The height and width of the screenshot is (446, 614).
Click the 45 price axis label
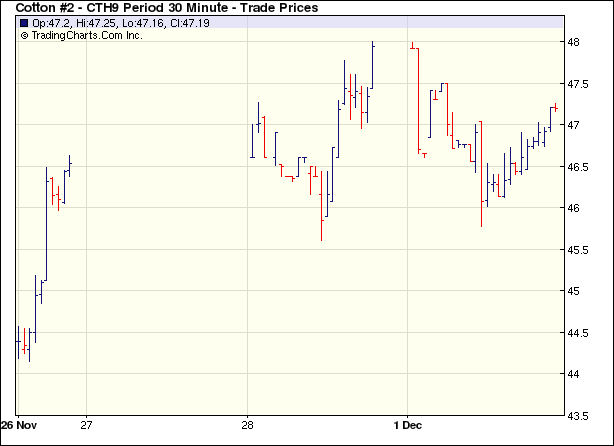(x=575, y=291)
